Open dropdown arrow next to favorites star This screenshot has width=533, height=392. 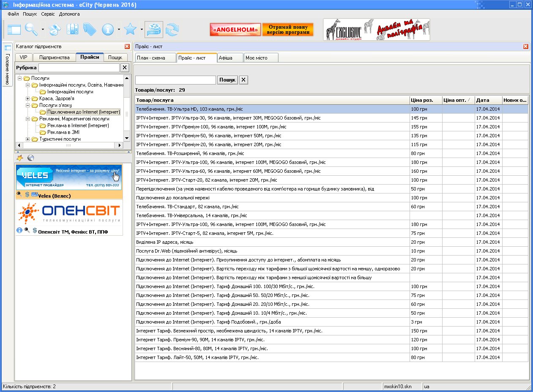click(x=142, y=30)
